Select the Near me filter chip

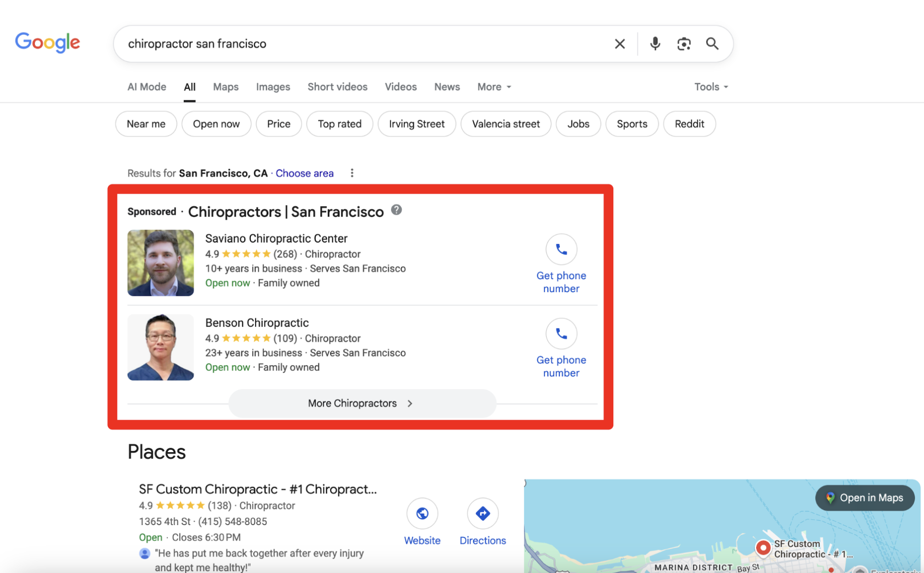click(146, 124)
